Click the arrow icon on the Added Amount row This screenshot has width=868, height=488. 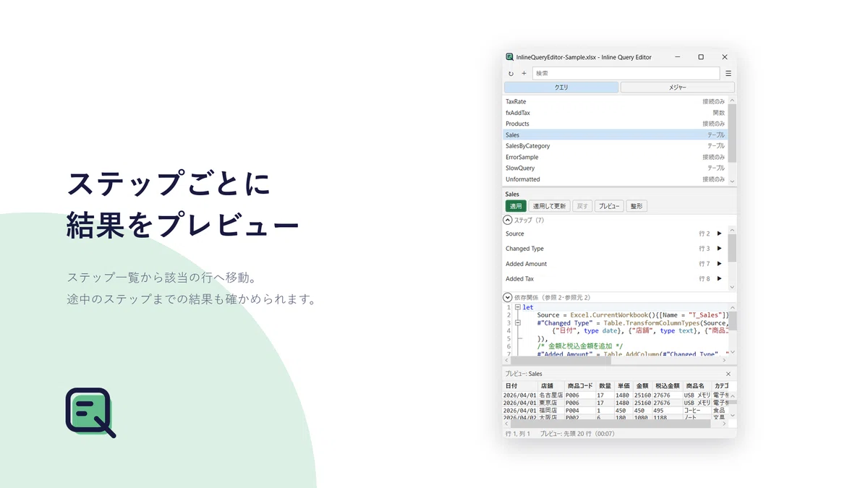[x=719, y=264]
